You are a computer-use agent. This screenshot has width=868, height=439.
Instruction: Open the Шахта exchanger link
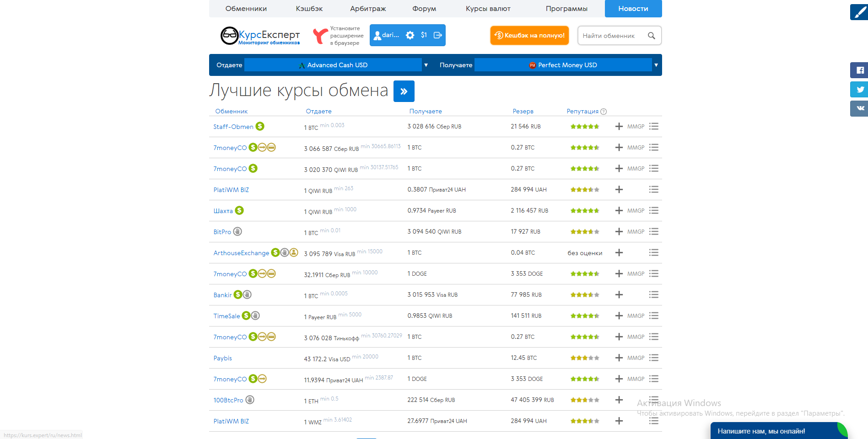click(223, 211)
